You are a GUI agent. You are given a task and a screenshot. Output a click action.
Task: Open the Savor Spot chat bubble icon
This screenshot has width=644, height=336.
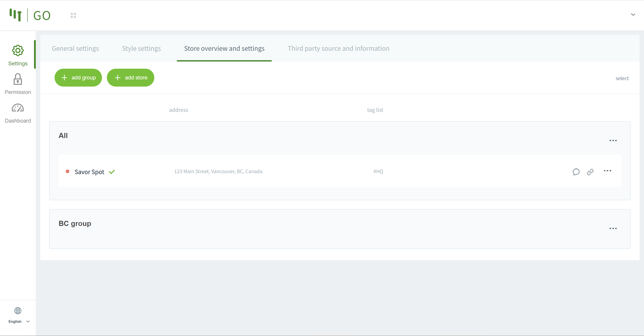tap(576, 172)
